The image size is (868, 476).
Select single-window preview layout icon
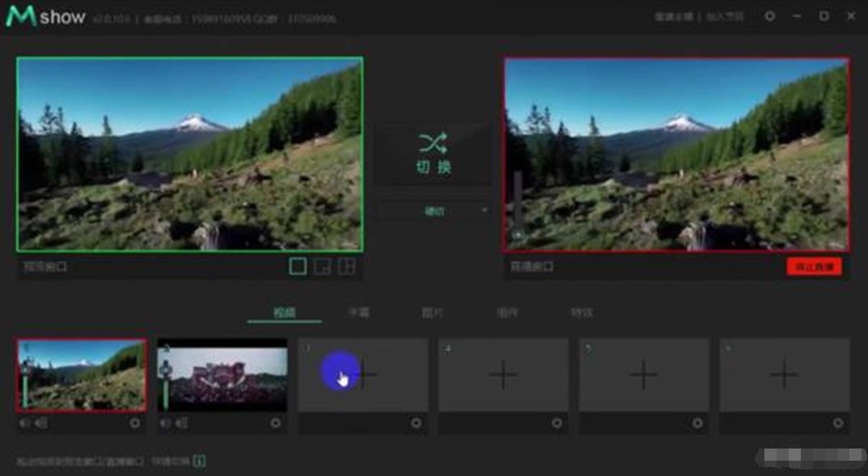[299, 266]
